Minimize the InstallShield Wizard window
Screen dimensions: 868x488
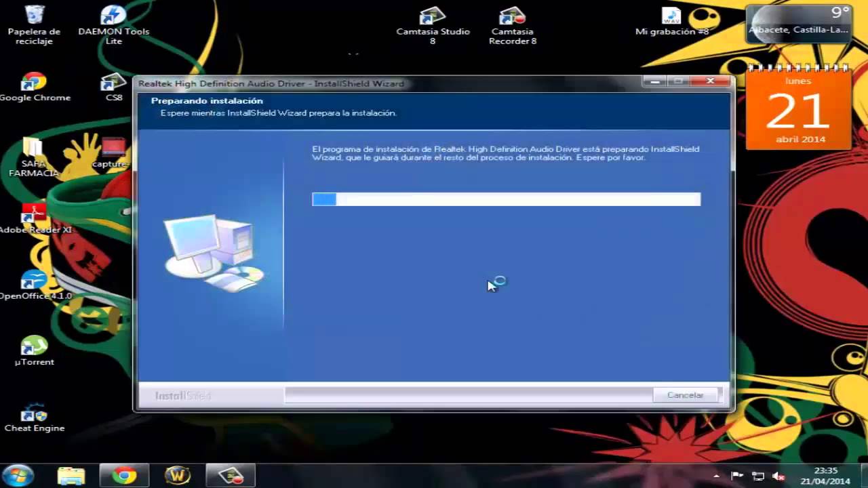(654, 81)
